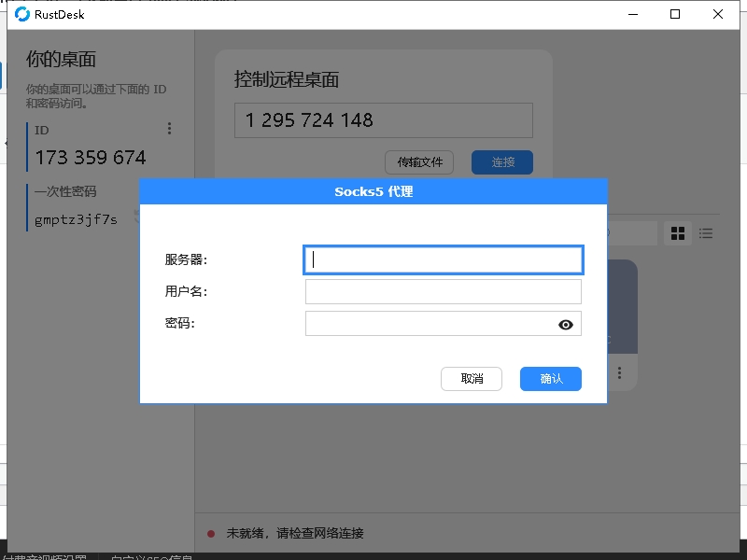Click the blue 连接 connect button
747x560 pixels.
(x=502, y=162)
